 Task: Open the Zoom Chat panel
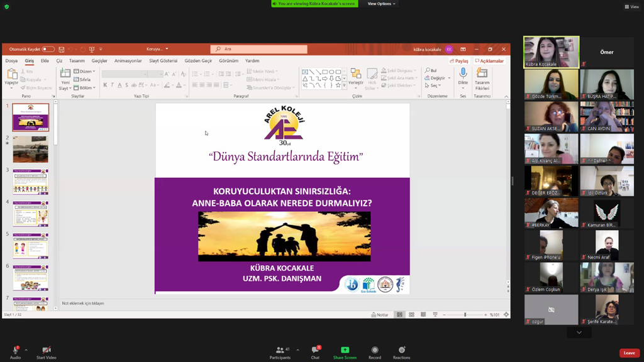[x=315, y=350]
